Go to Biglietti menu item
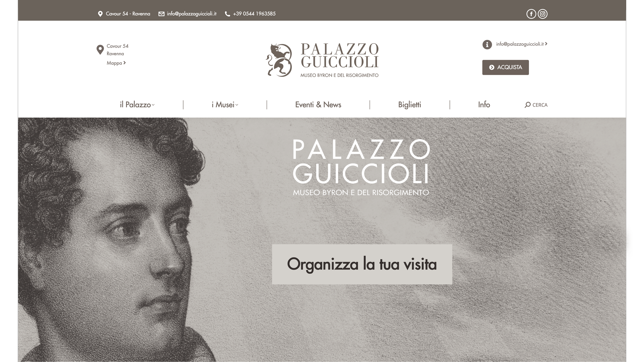 pos(410,105)
